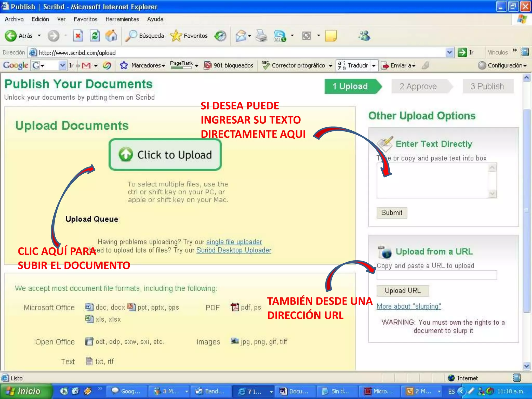Viewport: 532px width, 399px height.
Task: Click in the Enter Text Directly box
Action: 433,181
